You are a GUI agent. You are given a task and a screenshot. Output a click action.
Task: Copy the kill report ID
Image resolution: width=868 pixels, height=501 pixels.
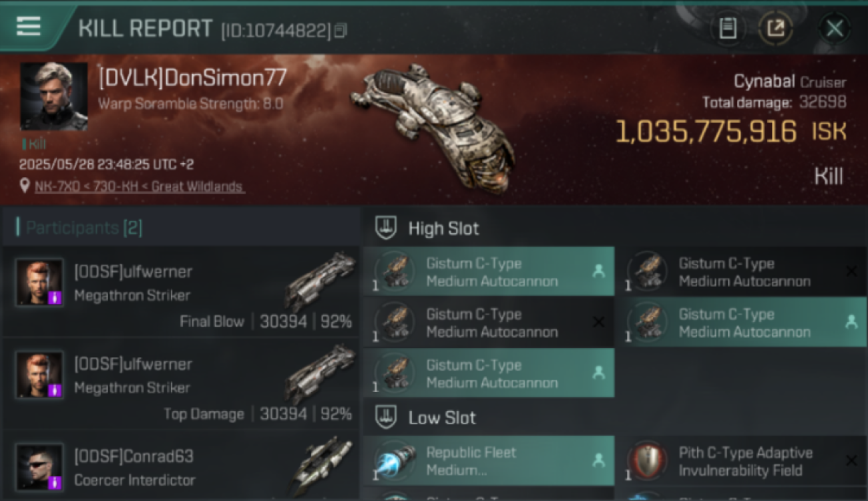tap(341, 30)
